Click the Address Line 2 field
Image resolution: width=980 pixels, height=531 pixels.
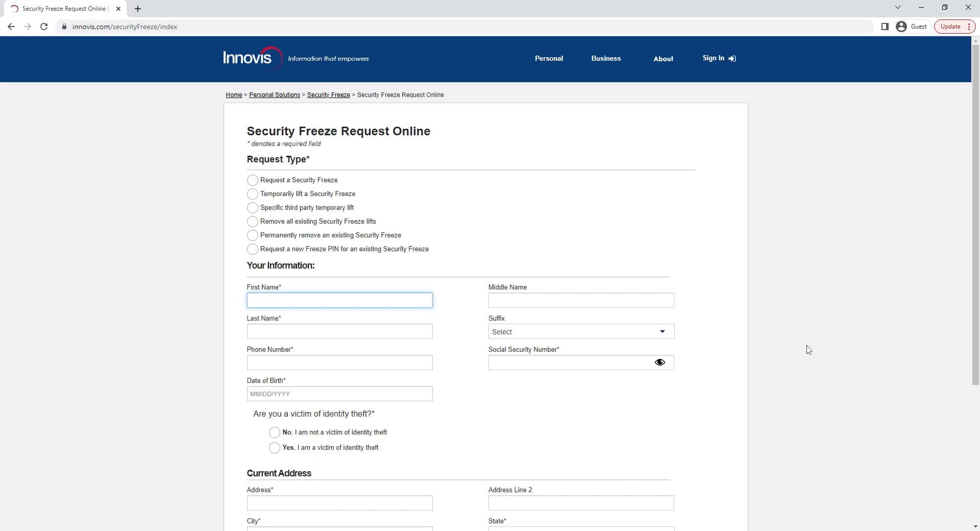(x=581, y=503)
